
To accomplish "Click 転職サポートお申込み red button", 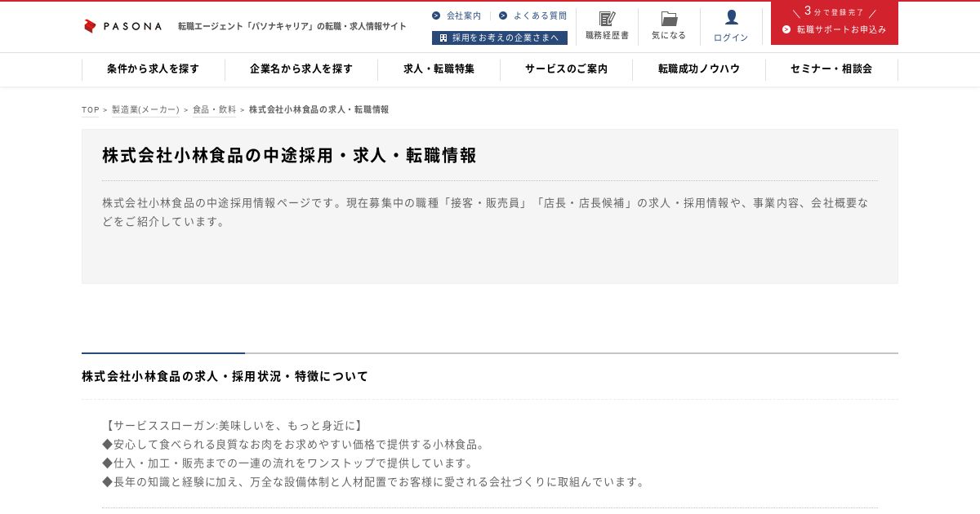I will pyautogui.click(x=835, y=23).
